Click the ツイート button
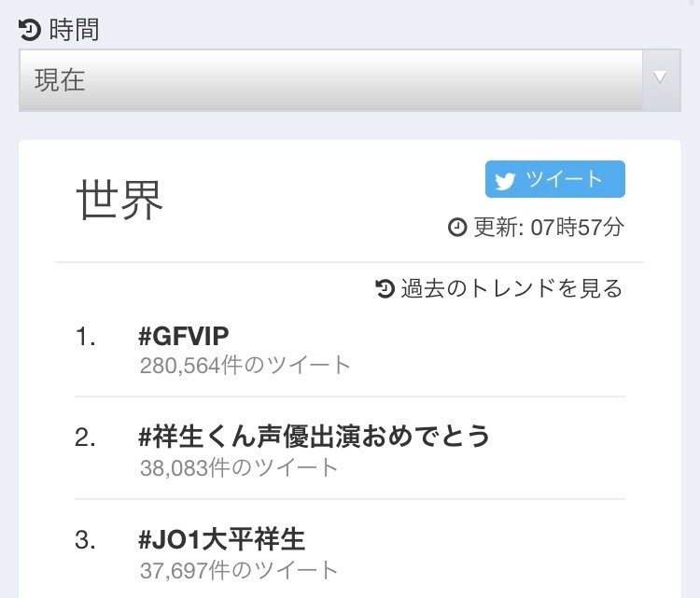The height and width of the screenshot is (598, 700). pos(555,179)
